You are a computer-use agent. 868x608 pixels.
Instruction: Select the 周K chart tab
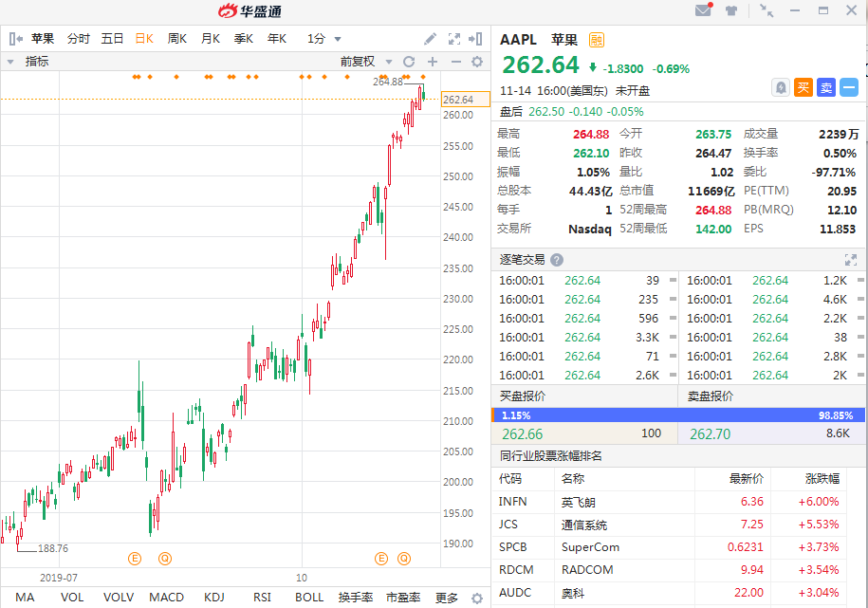(177, 39)
